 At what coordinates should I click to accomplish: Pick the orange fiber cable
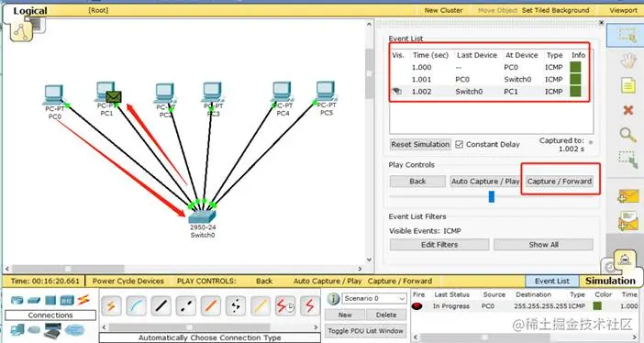(211, 306)
